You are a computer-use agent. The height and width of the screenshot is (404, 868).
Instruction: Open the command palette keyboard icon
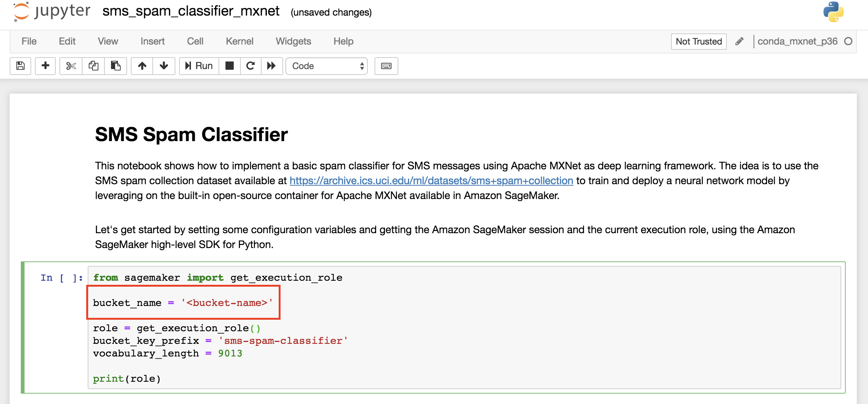(386, 66)
